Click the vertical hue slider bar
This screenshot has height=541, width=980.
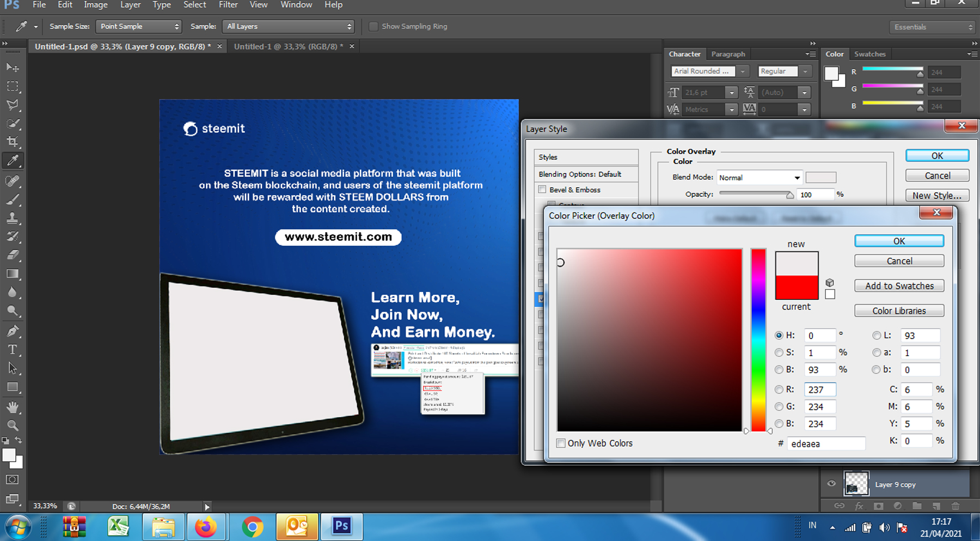pos(758,340)
